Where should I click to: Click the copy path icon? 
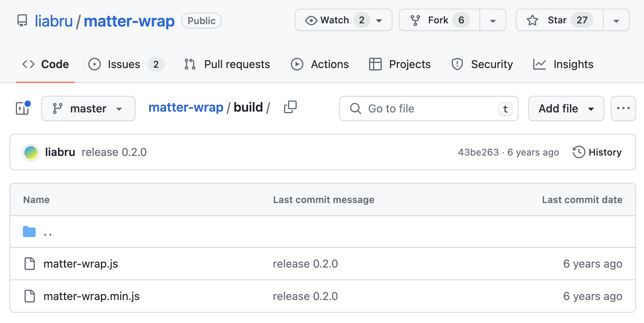(x=290, y=107)
